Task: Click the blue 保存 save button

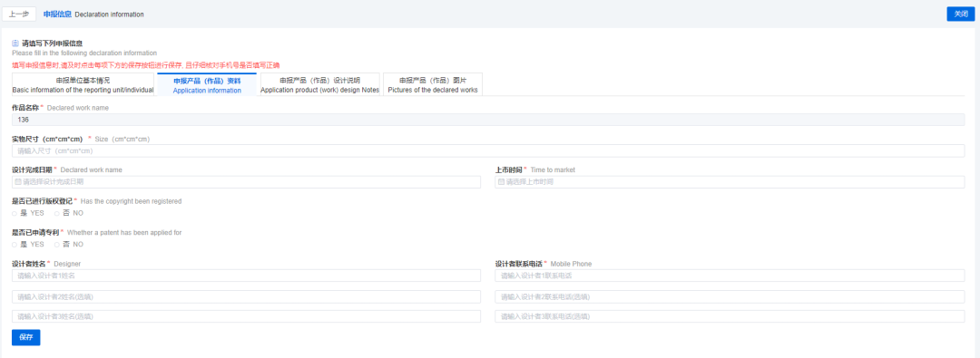Action: click(25, 337)
